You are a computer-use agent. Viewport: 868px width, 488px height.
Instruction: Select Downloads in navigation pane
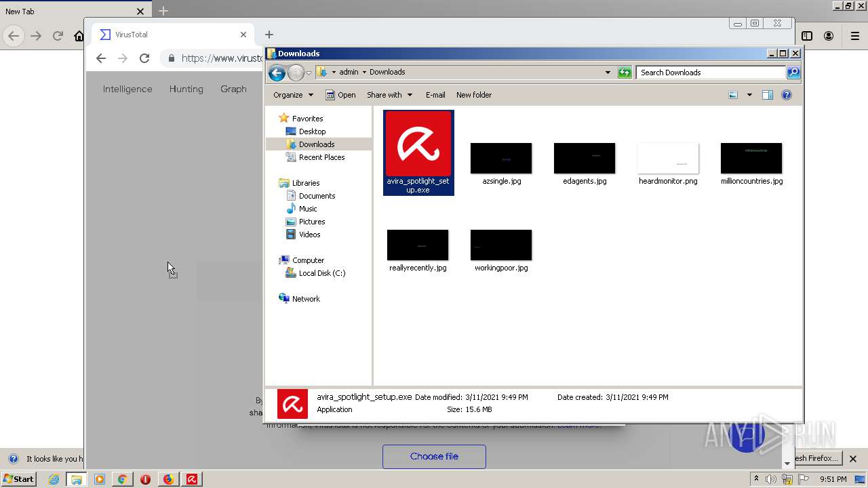click(x=317, y=144)
